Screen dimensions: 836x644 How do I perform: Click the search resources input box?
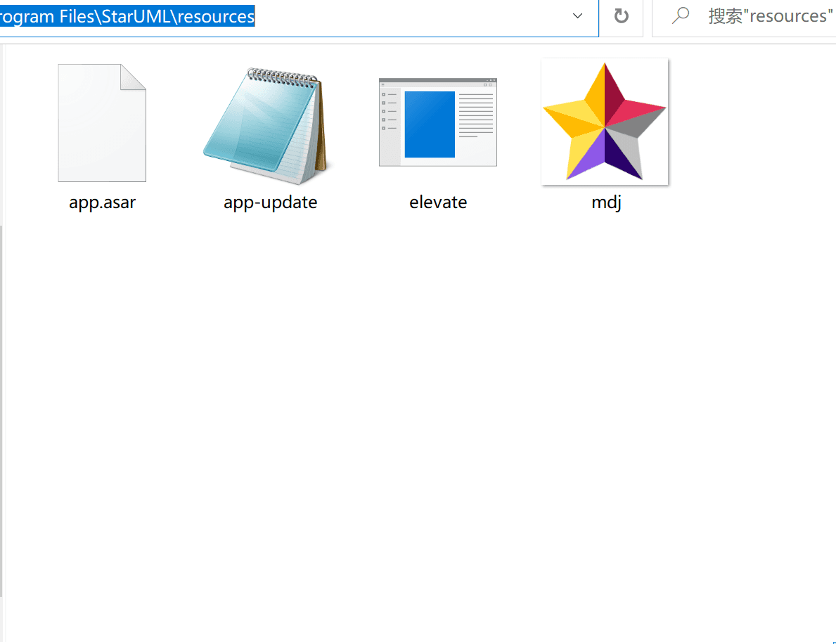point(744,17)
